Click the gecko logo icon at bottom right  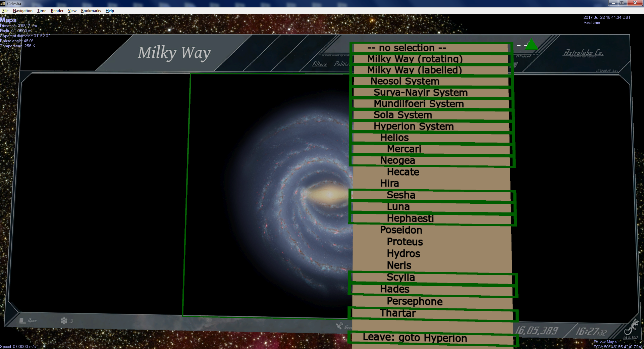tap(632, 327)
